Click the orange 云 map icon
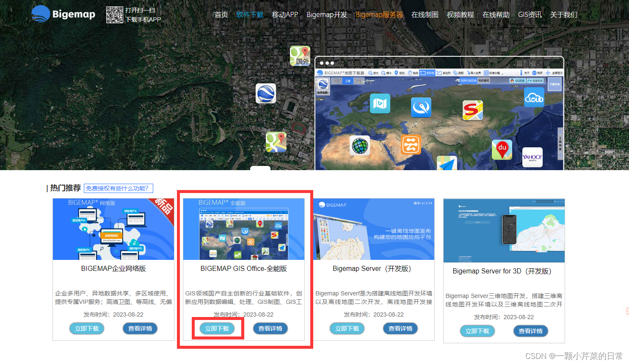The width and height of the screenshot is (629, 364). (x=411, y=145)
